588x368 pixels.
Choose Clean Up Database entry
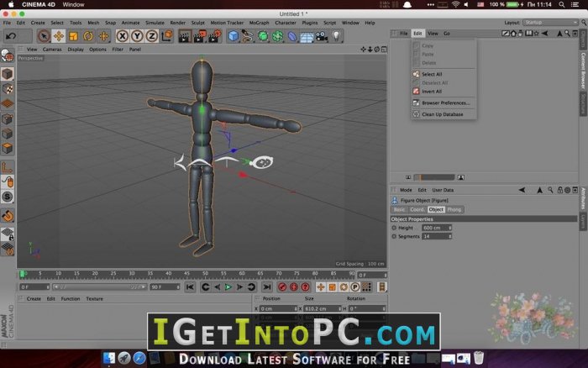point(444,114)
